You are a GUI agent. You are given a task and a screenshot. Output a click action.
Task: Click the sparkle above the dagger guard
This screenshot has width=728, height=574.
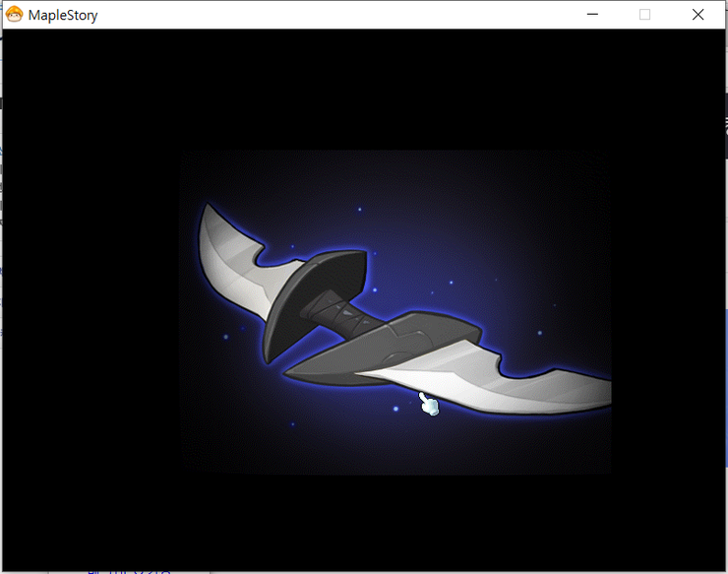click(x=360, y=210)
